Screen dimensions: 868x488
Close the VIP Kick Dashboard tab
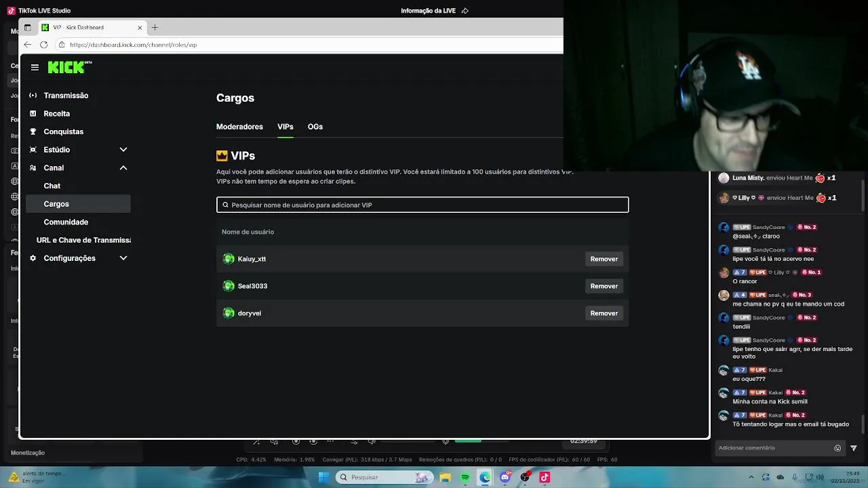coord(140,28)
